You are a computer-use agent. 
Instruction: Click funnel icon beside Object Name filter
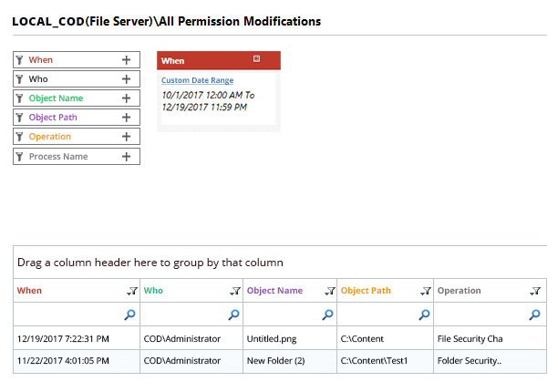click(19, 98)
